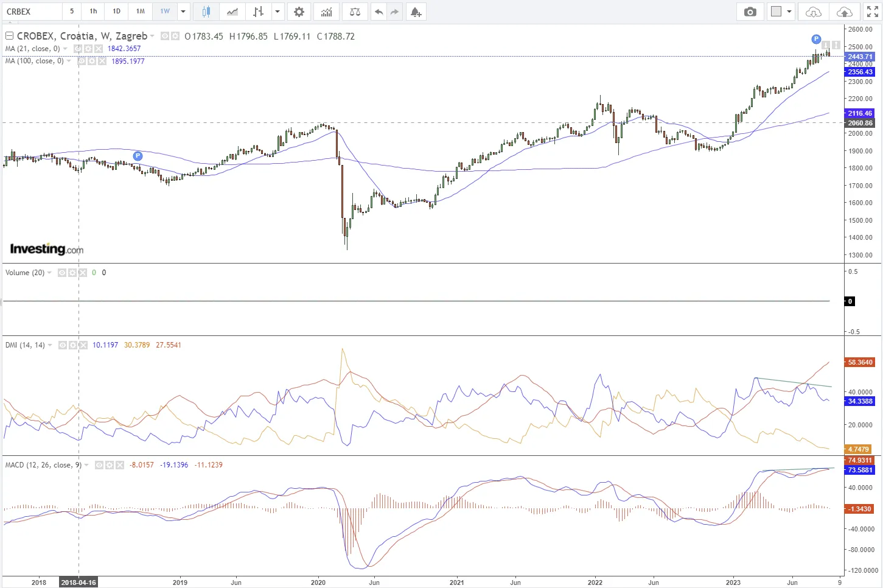
Task: Click the 2018-04-16 date label on time axis
Action: tap(79, 583)
